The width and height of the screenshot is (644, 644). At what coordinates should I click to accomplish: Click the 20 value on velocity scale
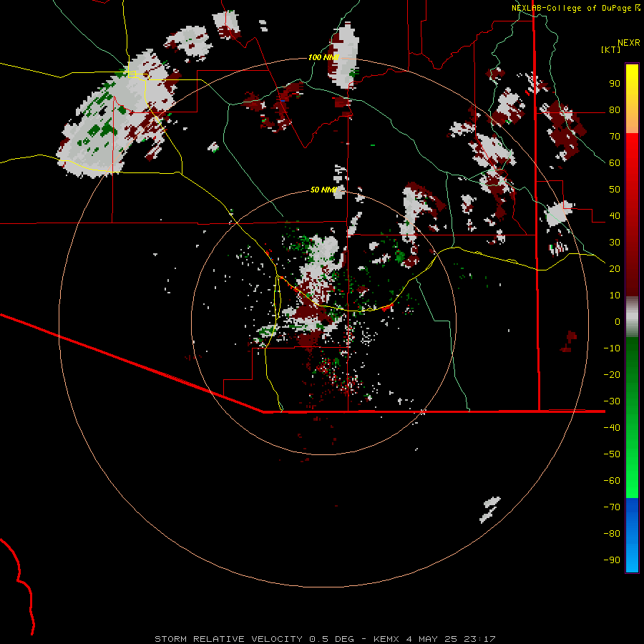point(615,269)
